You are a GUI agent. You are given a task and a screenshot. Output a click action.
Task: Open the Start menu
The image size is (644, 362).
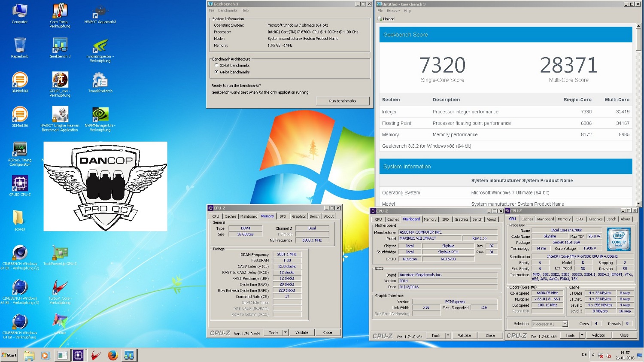tap(9, 355)
